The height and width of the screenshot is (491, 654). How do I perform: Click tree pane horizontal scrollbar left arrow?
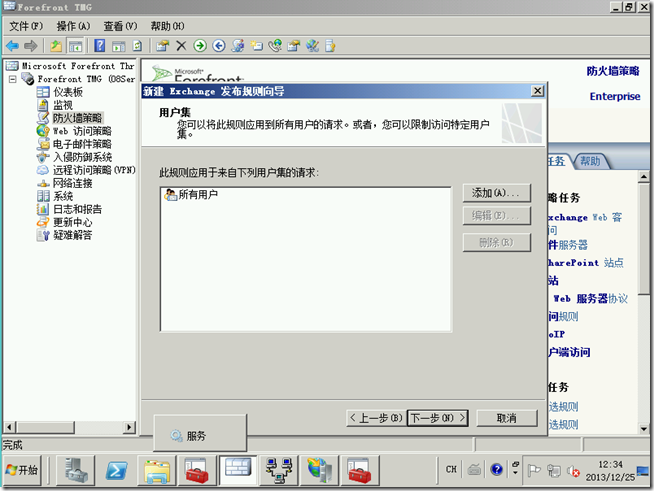click(x=10, y=427)
